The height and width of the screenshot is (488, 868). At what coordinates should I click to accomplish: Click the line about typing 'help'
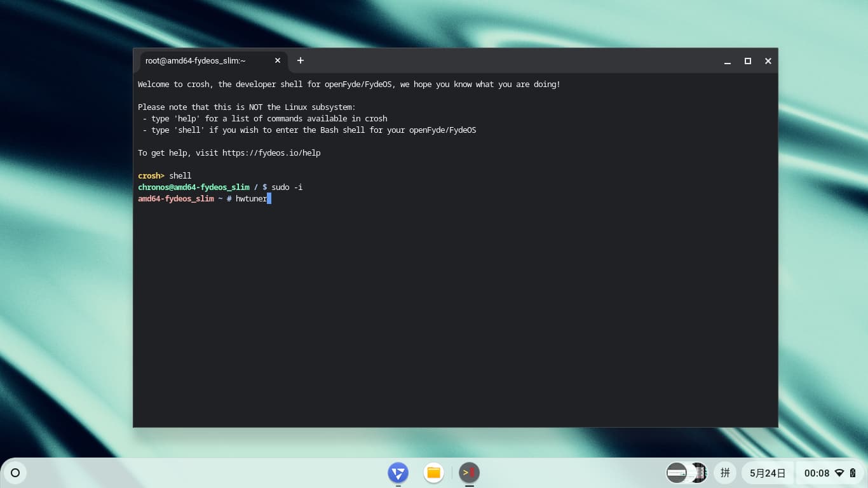(x=265, y=119)
